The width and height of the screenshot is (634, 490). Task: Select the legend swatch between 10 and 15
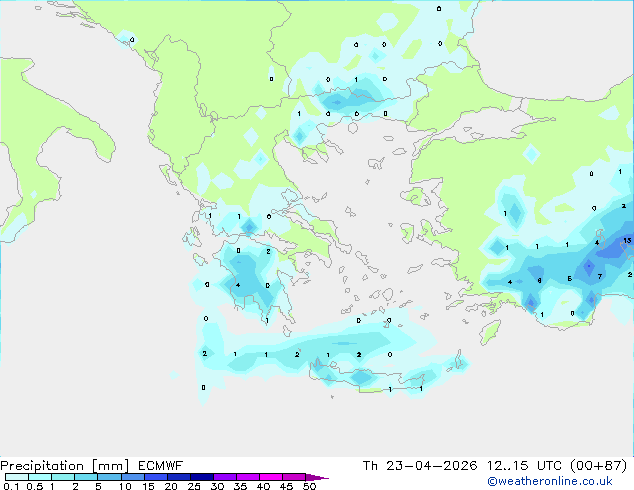click(x=132, y=477)
